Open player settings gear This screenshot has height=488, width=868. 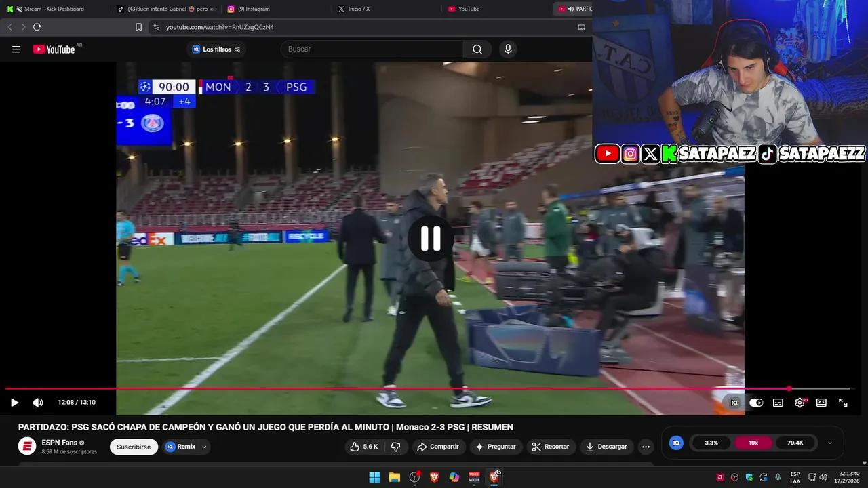pyautogui.click(x=800, y=403)
